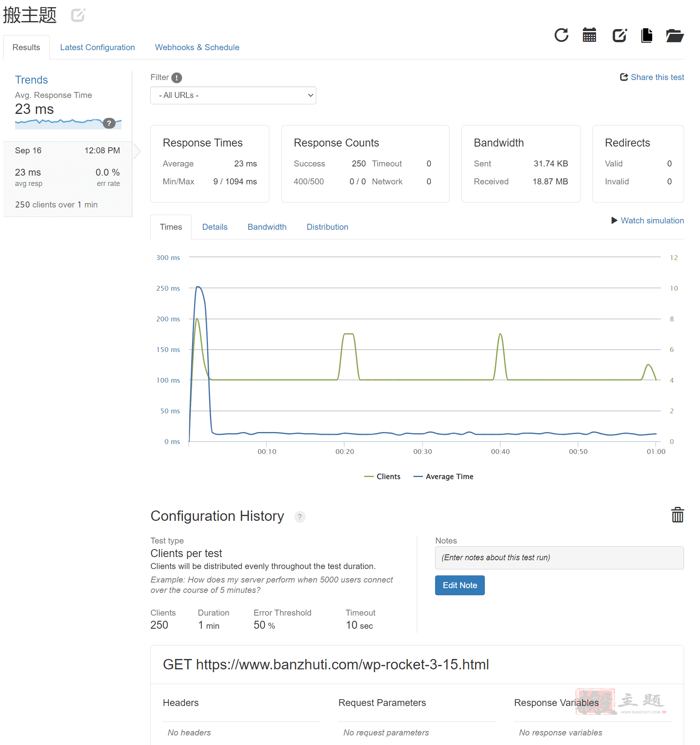Select the Times chart tab
700x745 pixels.
coord(171,227)
